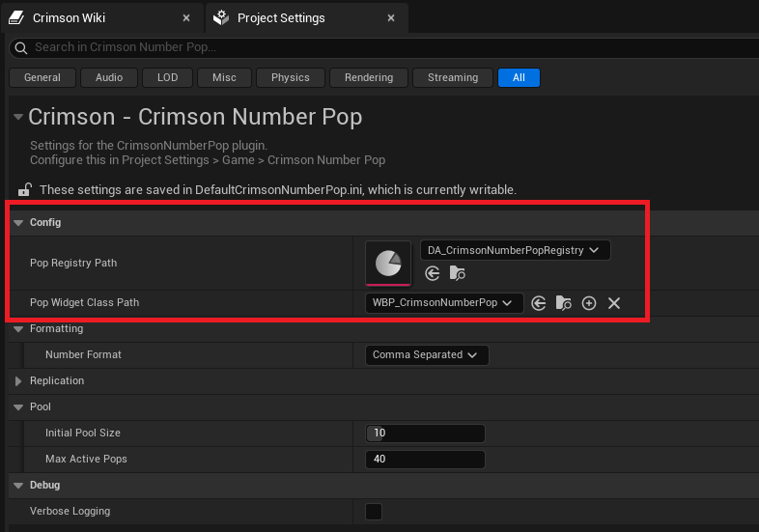This screenshot has width=759, height=532.
Task: Use selected asset for Pop Registry Path
Action: pos(433,273)
